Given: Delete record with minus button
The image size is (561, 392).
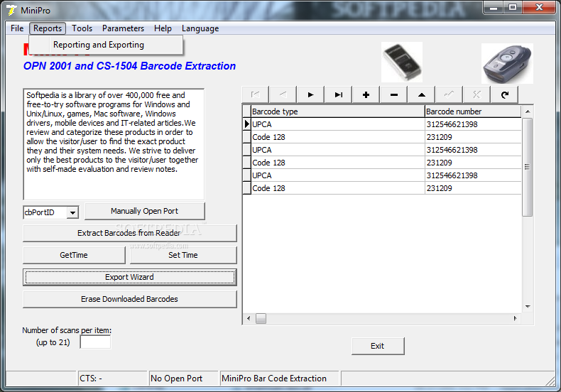Looking at the screenshot, I should click(394, 94).
